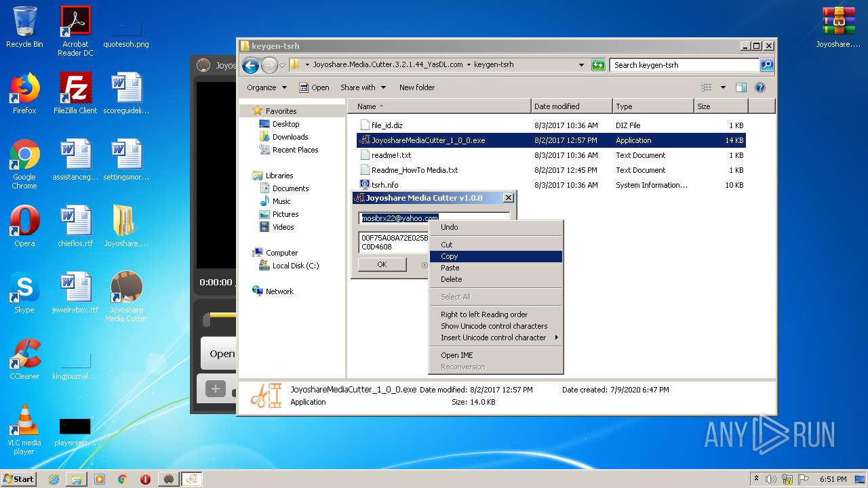
Task: Select scoreguideli document on the desktop
Action: 126,94
